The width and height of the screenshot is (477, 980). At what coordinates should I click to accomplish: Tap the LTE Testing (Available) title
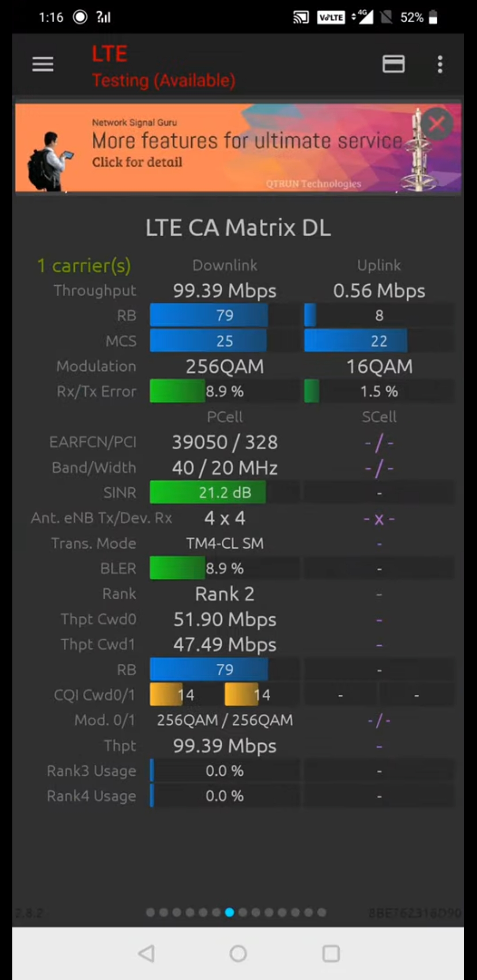click(x=163, y=67)
